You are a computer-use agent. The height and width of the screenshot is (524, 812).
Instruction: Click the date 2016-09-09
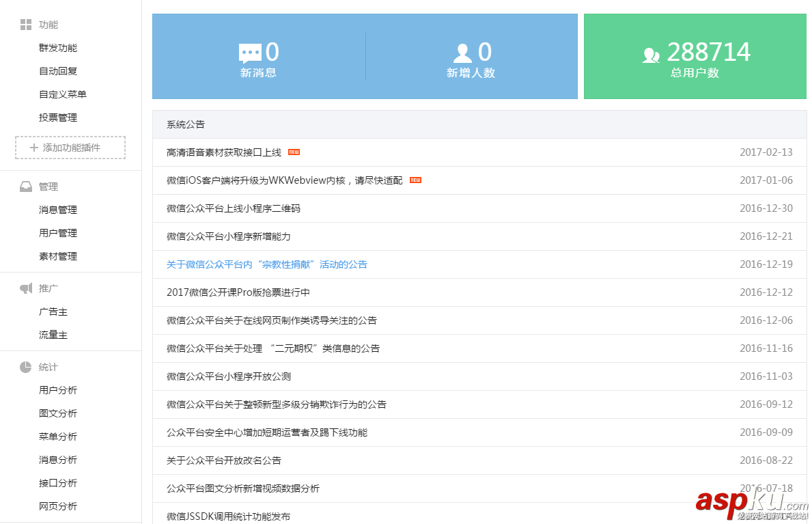(x=766, y=432)
